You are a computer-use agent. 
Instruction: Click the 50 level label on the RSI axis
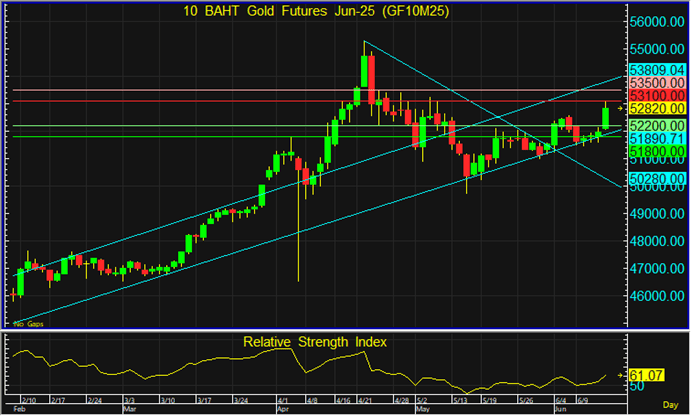coord(636,385)
